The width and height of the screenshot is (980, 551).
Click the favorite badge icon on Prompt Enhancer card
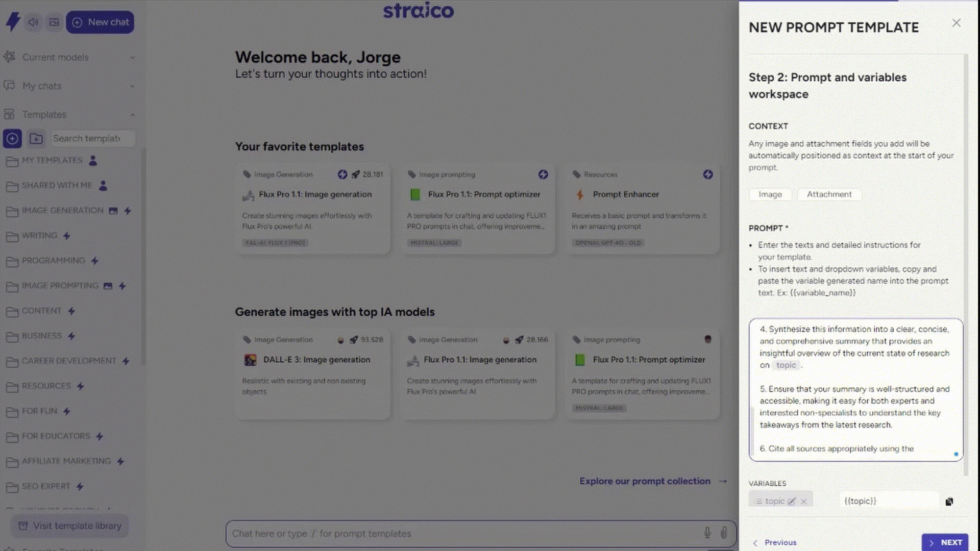pos(708,174)
